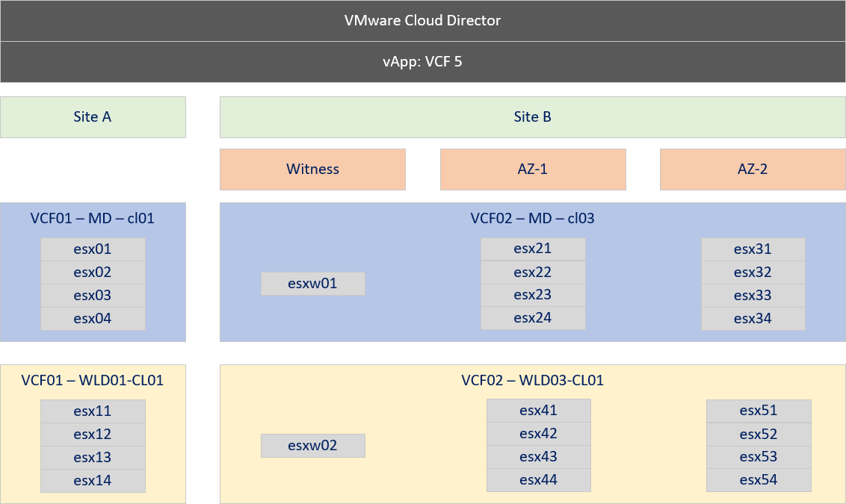Select the vApp: VCF 5 bar
The image size is (846, 504).
[422, 62]
